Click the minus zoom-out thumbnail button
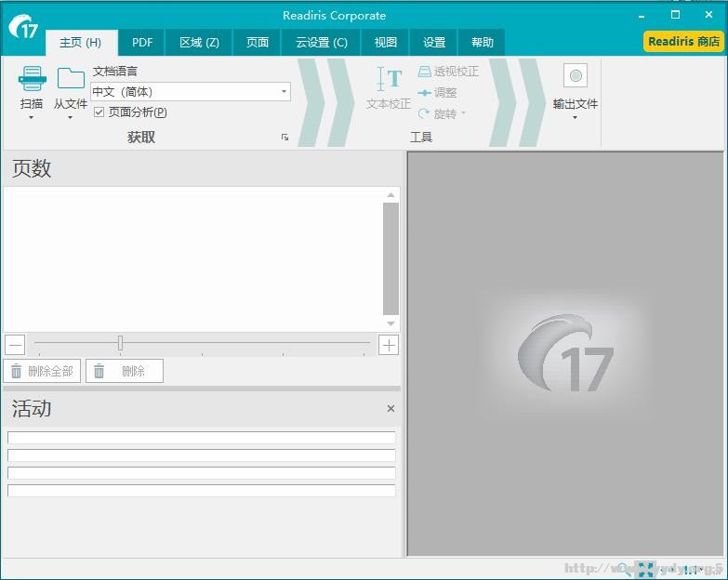 tap(15, 345)
